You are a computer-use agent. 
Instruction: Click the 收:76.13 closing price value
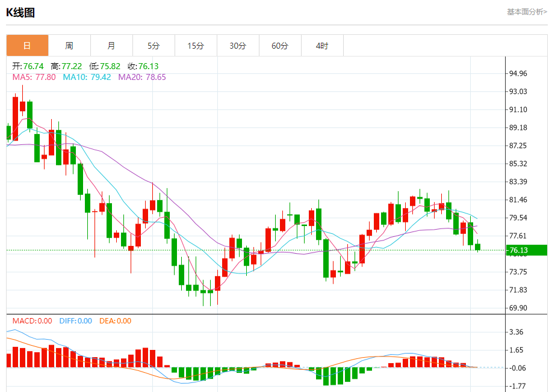[x=143, y=66]
